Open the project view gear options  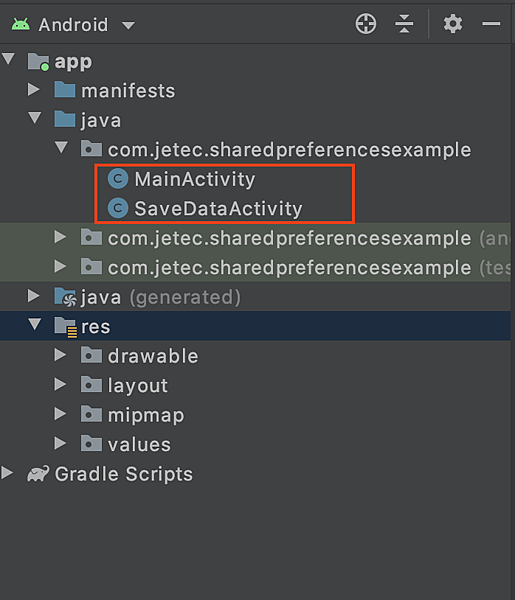pos(453,24)
